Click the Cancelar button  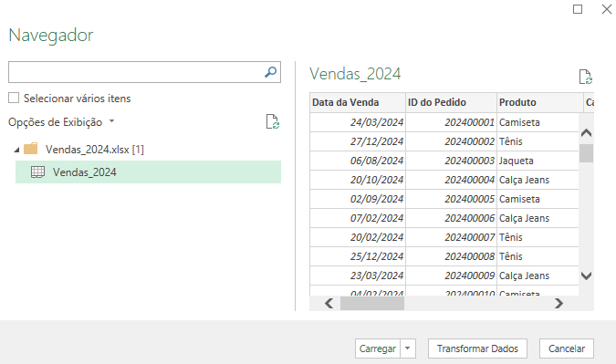click(567, 348)
